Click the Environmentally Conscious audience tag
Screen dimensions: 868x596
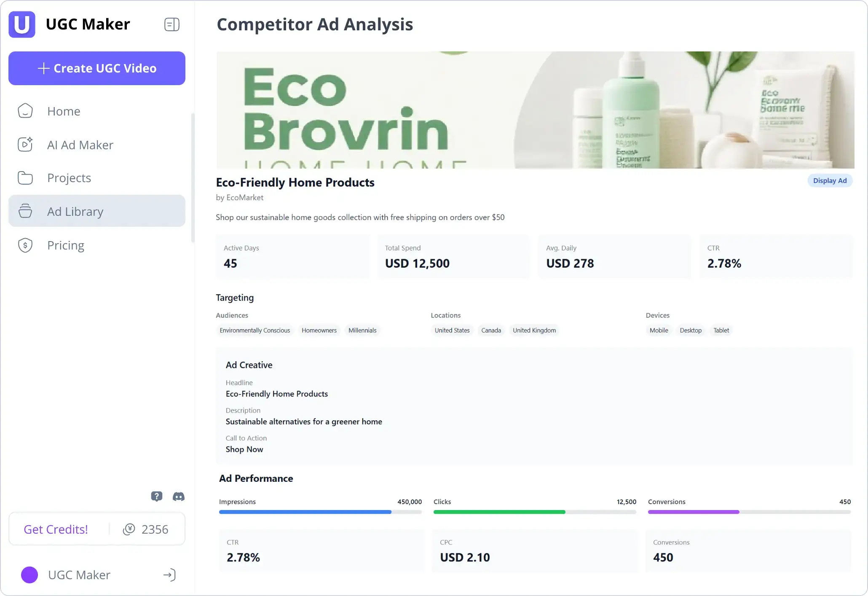(255, 330)
